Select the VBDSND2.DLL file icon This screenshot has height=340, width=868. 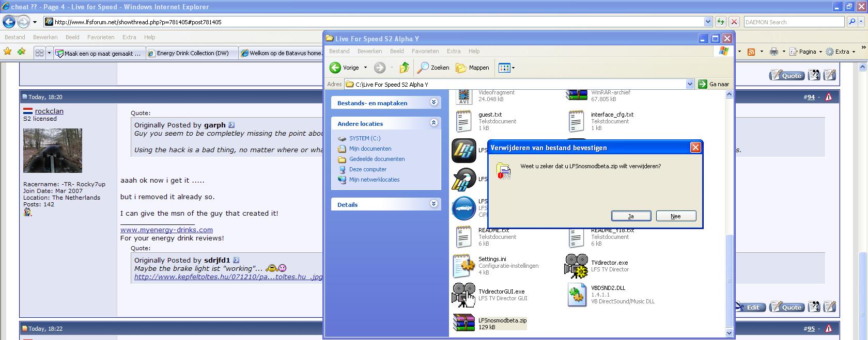pos(576,295)
